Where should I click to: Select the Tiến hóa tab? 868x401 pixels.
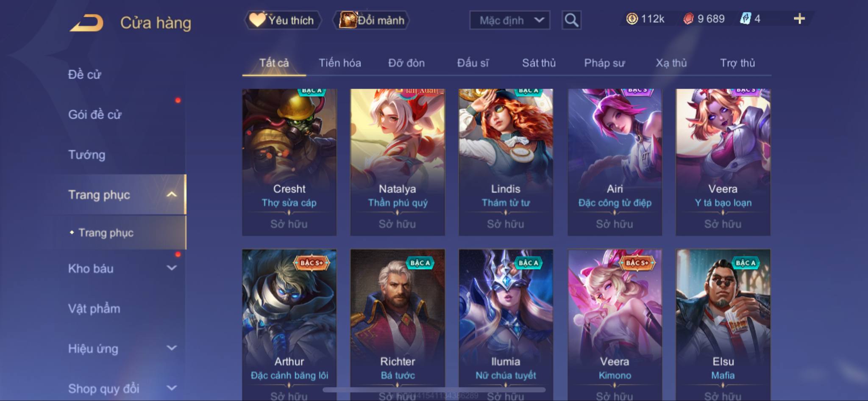340,63
